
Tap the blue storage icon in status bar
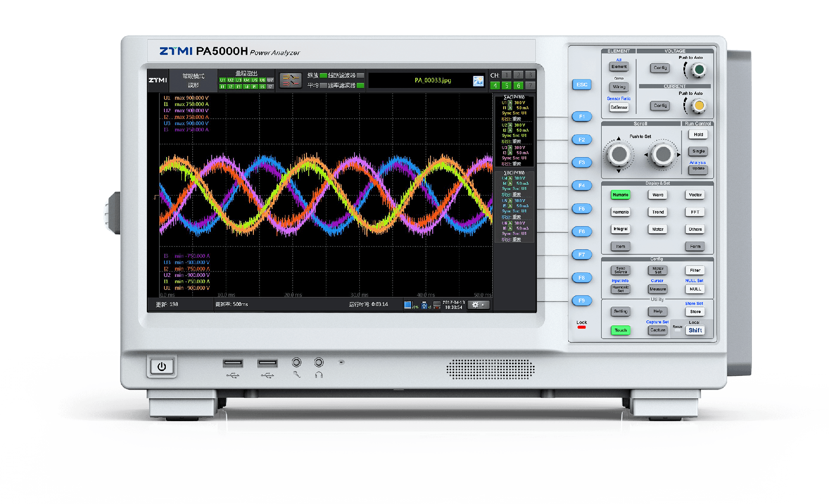pyautogui.click(x=408, y=305)
